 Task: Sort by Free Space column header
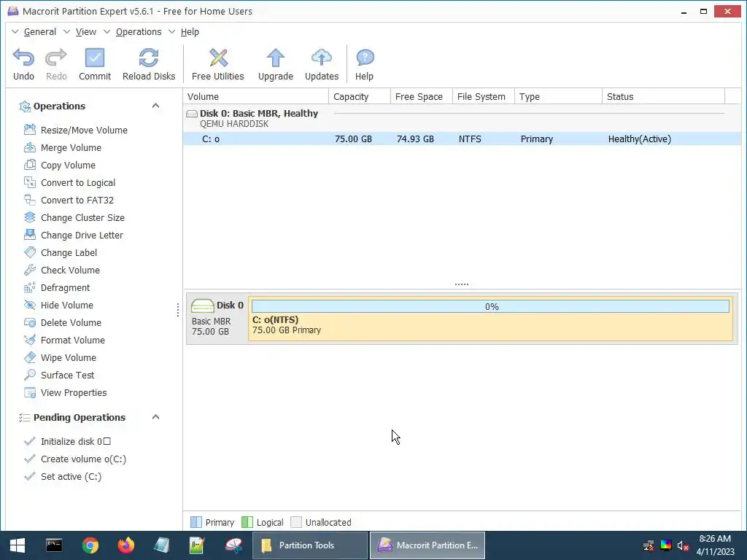(421, 97)
